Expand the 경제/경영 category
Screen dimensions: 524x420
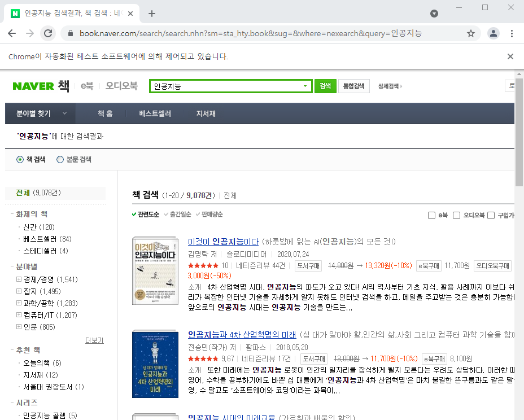[x=19, y=279]
